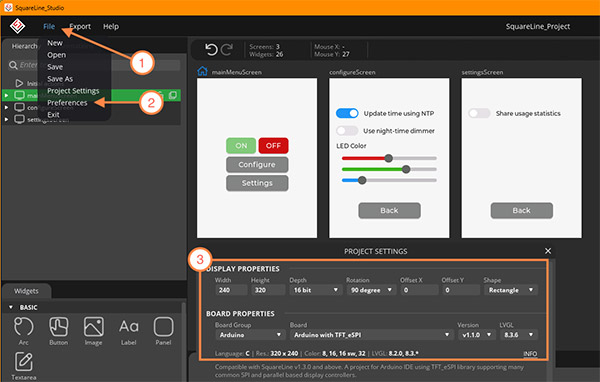
Task: Expand the settingsScreen tree row arrow
Action: click(x=7, y=119)
